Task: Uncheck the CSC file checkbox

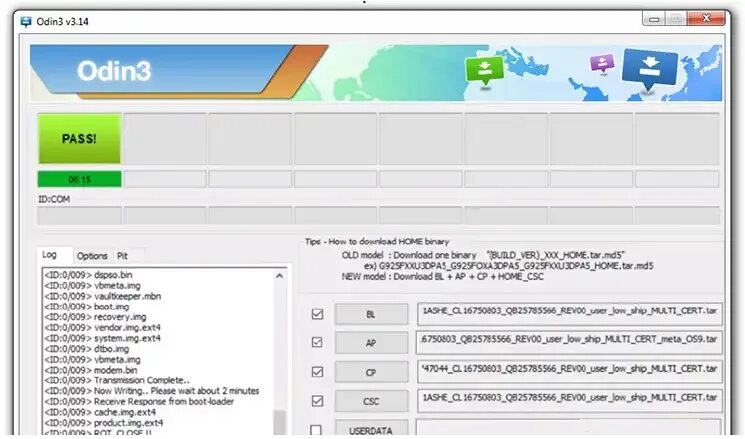Action: click(x=317, y=401)
